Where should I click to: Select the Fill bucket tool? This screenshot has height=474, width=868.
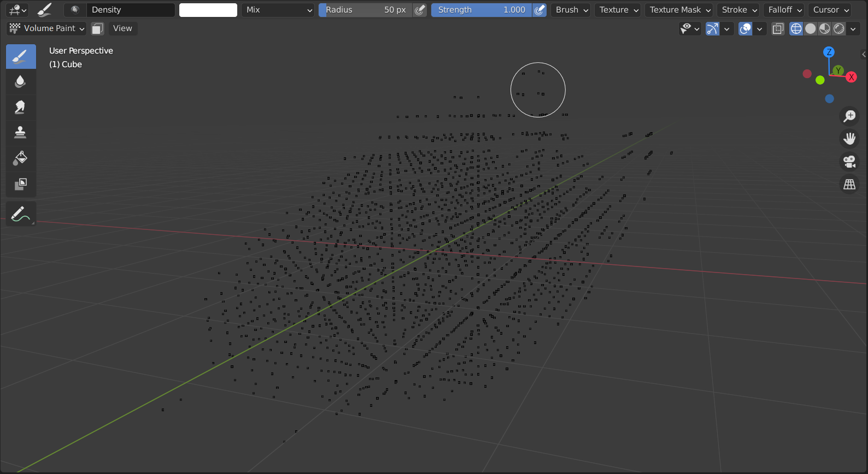21,158
